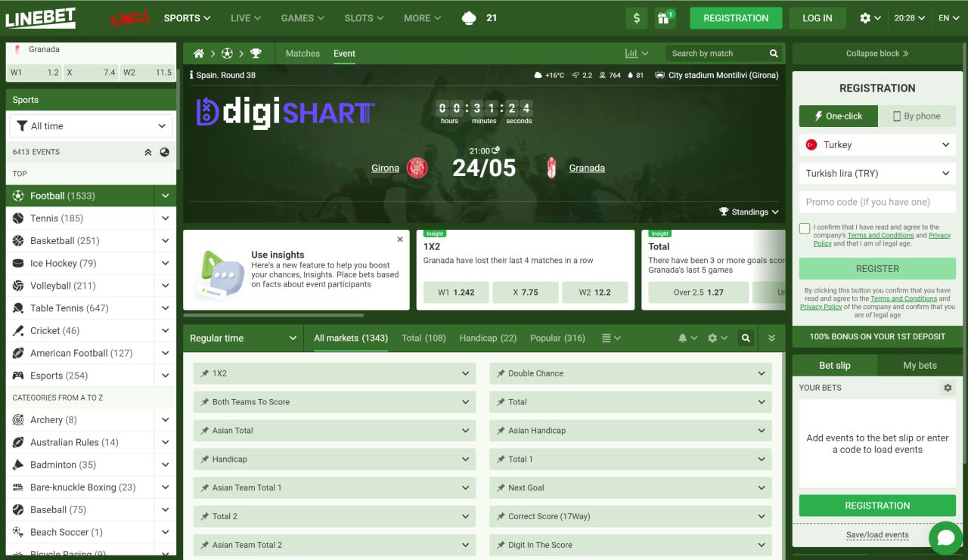Viewport: 968px width, 560px height.
Task: Click the search magnifier in match search
Action: pyautogui.click(x=774, y=54)
